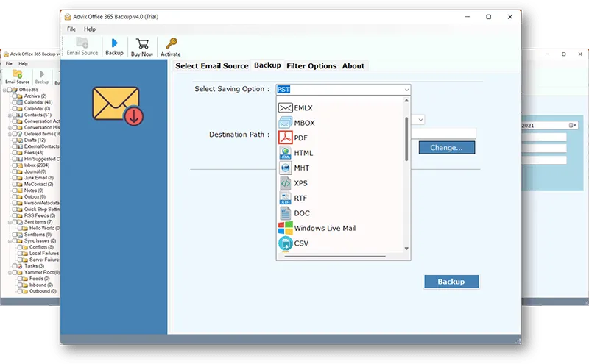Collapse the Yammer Root (0) tree node
Viewport: 589px width, 364px height.
coord(10,273)
